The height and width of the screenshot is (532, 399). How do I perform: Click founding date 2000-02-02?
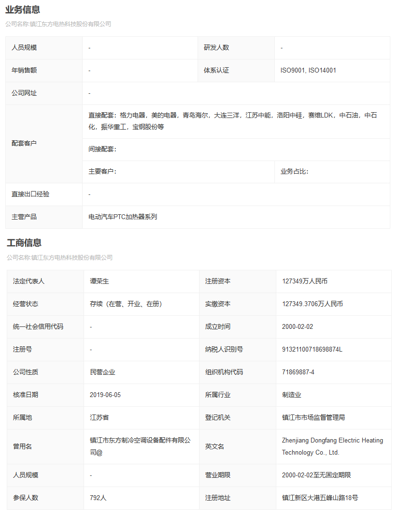[x=298, y=327]
